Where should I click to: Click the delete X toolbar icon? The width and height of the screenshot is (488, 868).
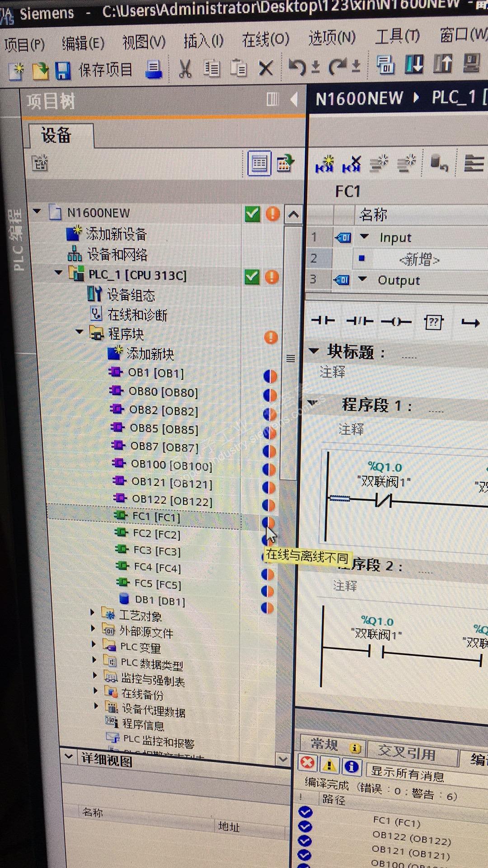tap(266, 68)
